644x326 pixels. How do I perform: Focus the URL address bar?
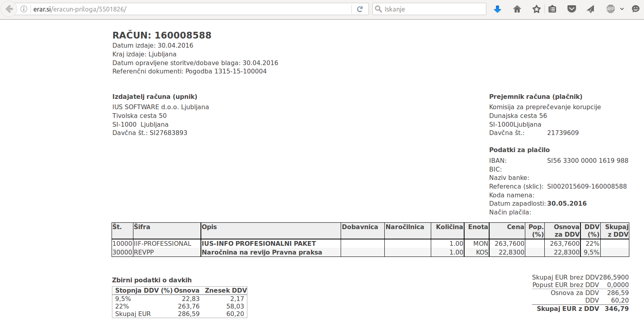tap(191, 9)
